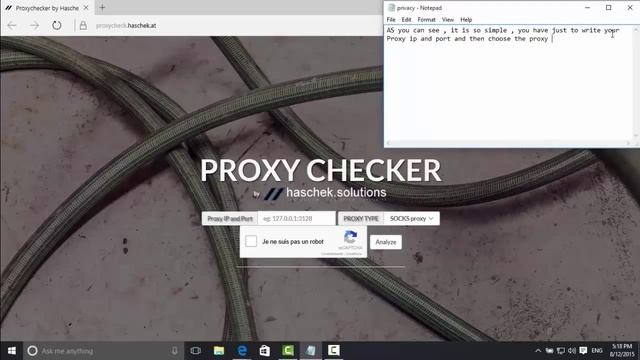Open a new browser tab
The image size is (640, 360).
pos(102,7)
